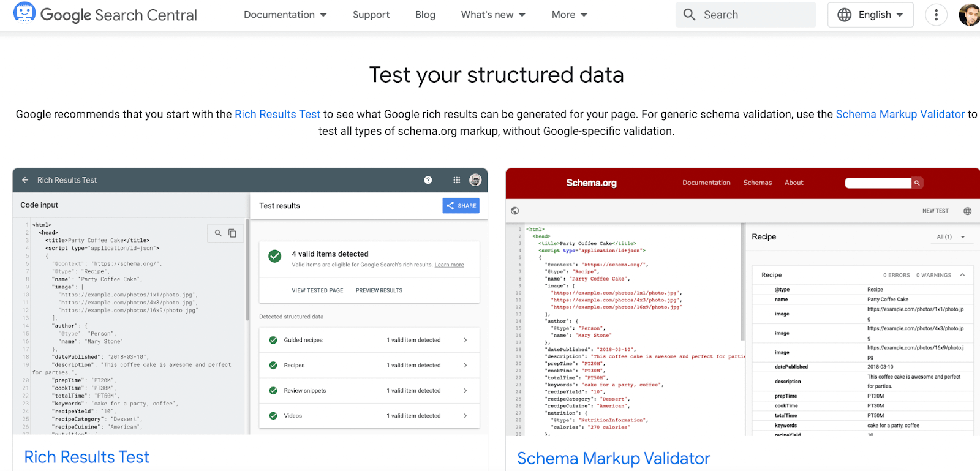Click the Google Search Central logo
This screenshot has height=471, width=980.
click(105, 15)
